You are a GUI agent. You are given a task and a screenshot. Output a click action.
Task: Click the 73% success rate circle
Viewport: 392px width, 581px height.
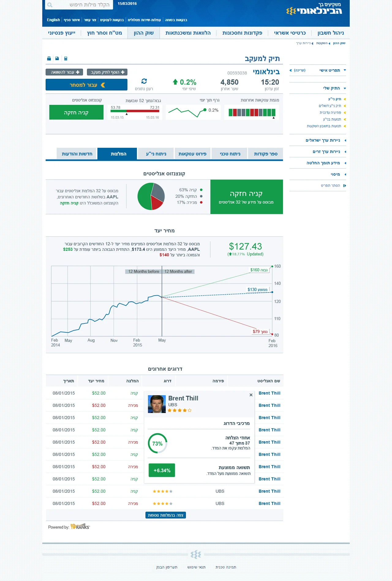coord(157,443)
